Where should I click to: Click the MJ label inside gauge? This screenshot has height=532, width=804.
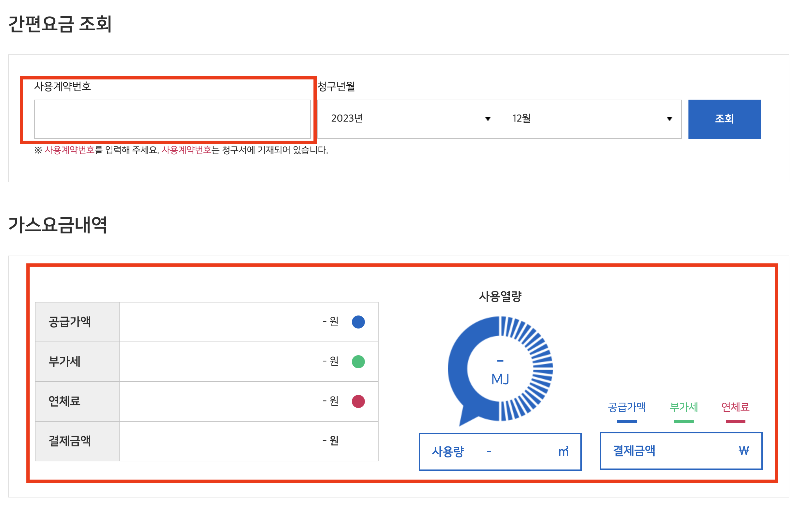pyautogui.click(x=500, y=379)
